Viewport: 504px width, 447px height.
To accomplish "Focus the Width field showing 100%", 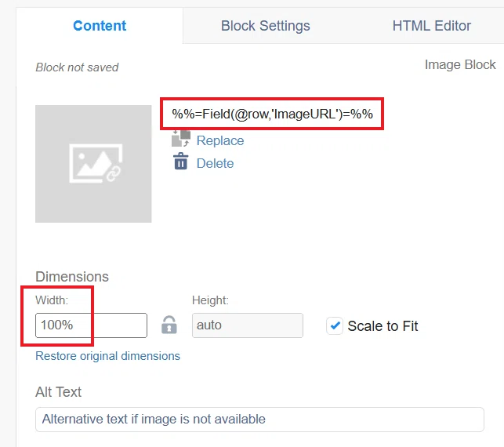I will tap(91, 325).
